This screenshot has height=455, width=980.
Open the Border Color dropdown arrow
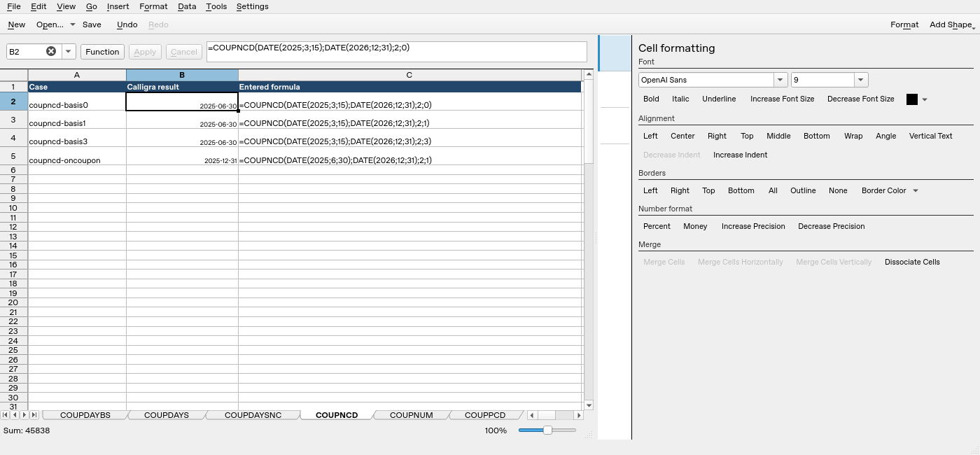pos(915,190)
